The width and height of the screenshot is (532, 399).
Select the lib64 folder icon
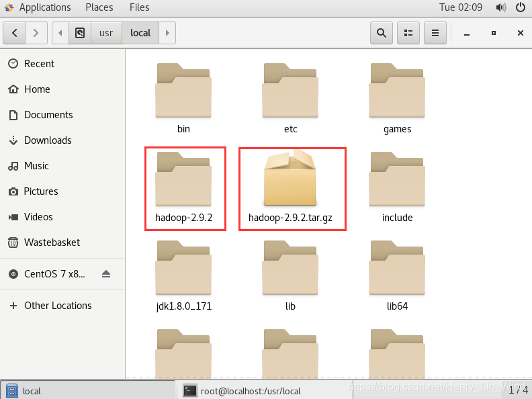click(397, 268)
